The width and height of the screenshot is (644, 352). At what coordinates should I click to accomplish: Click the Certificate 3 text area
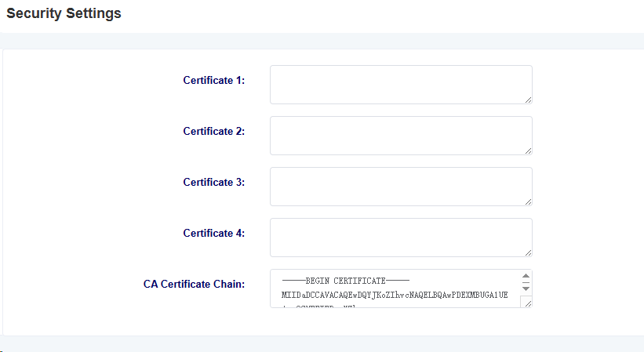tap(401, 187)
